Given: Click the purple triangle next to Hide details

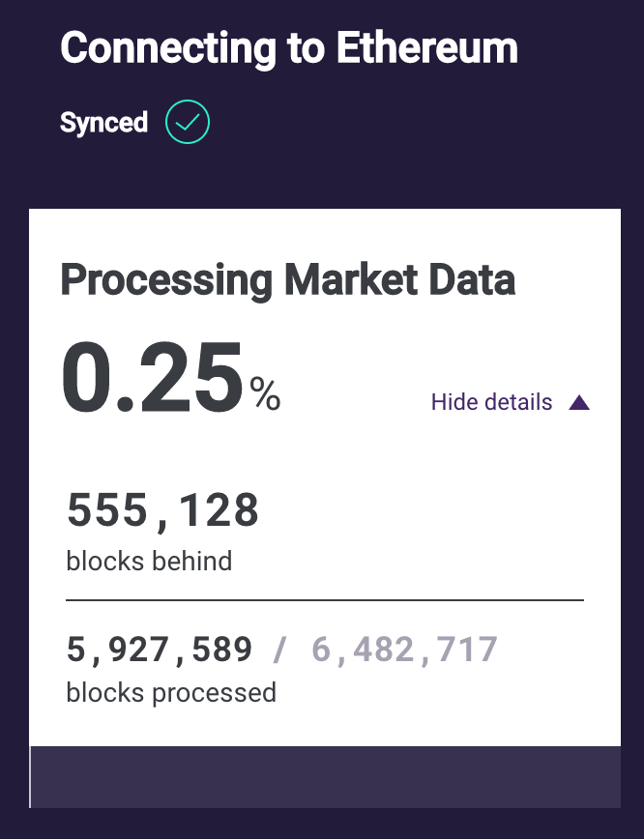Looking at the screenshot, I should (x=578, y=401).
